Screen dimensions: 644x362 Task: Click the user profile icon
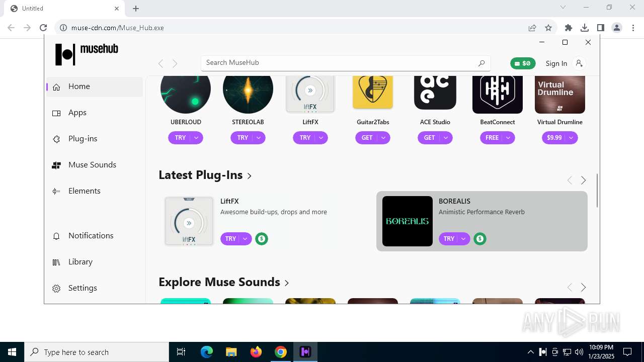pyautogui.click(x=579, y=63)
